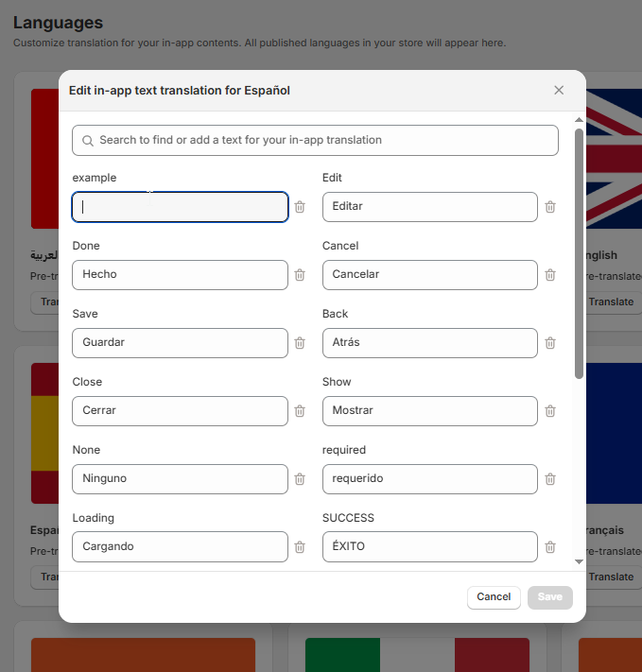The width and height of the screenshot is (642, 672).
Task: Delete the 'Cancel' translation entry
Action: coord(550,275)
